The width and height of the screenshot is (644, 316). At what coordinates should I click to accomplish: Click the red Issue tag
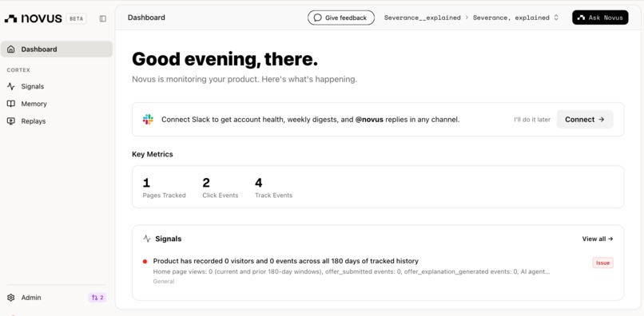point(602,263)
